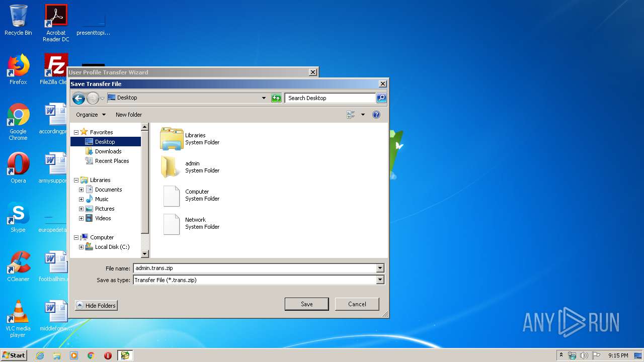Launch Google Chrome desktop shortcut
Screen dimensions: 644x362
click(18, 122)
